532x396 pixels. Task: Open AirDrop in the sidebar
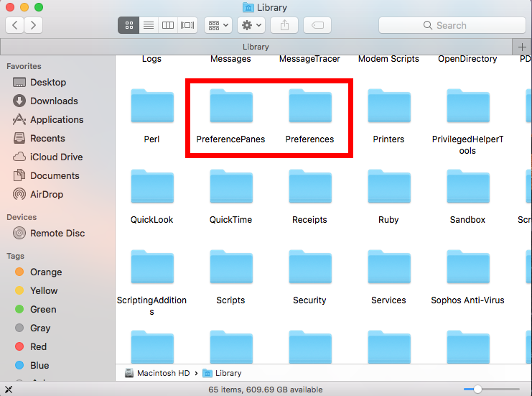click(38, 194)
